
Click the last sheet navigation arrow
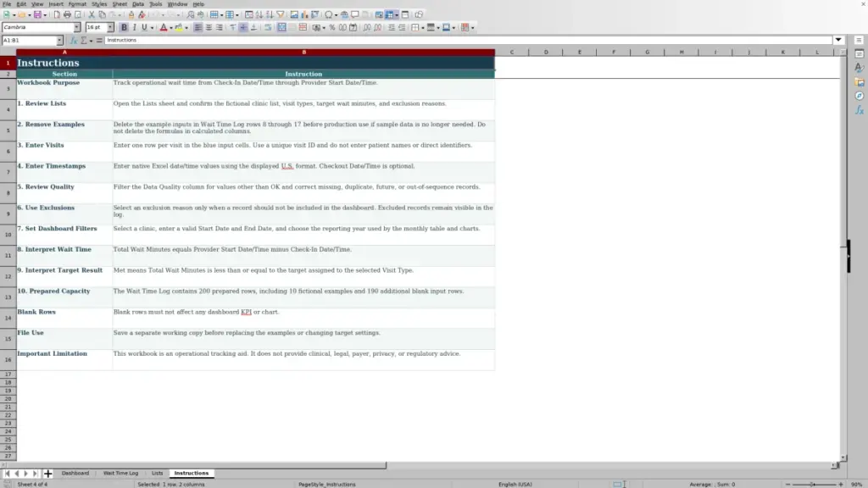click(x=35, y=474)
